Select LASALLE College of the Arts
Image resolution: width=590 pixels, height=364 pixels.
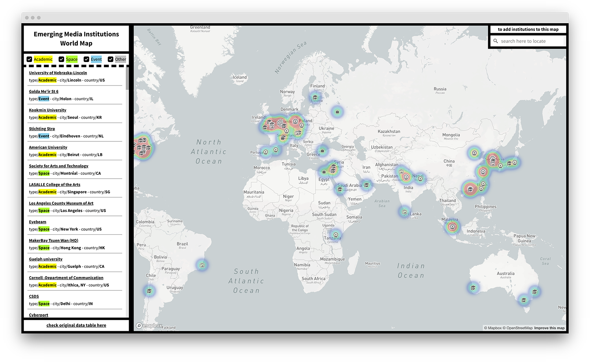[55, 184]
